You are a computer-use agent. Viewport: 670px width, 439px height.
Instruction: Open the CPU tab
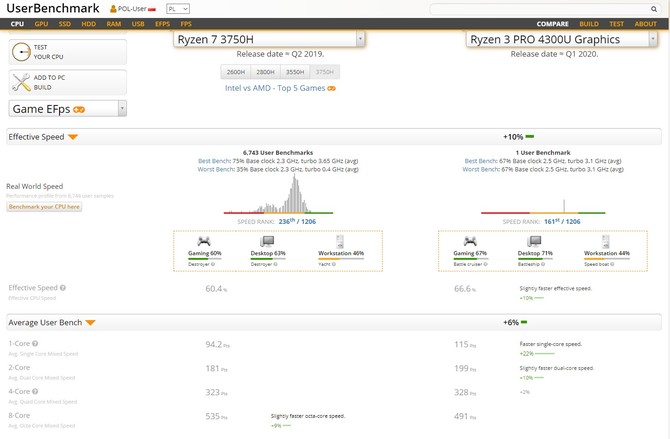click(17, 24)
